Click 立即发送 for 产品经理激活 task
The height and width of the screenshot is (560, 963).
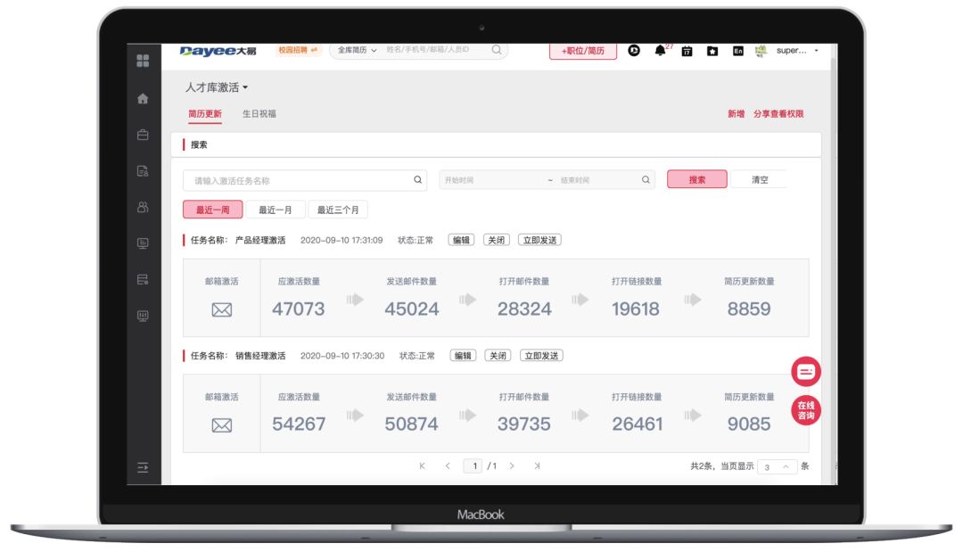click(539, 240)
